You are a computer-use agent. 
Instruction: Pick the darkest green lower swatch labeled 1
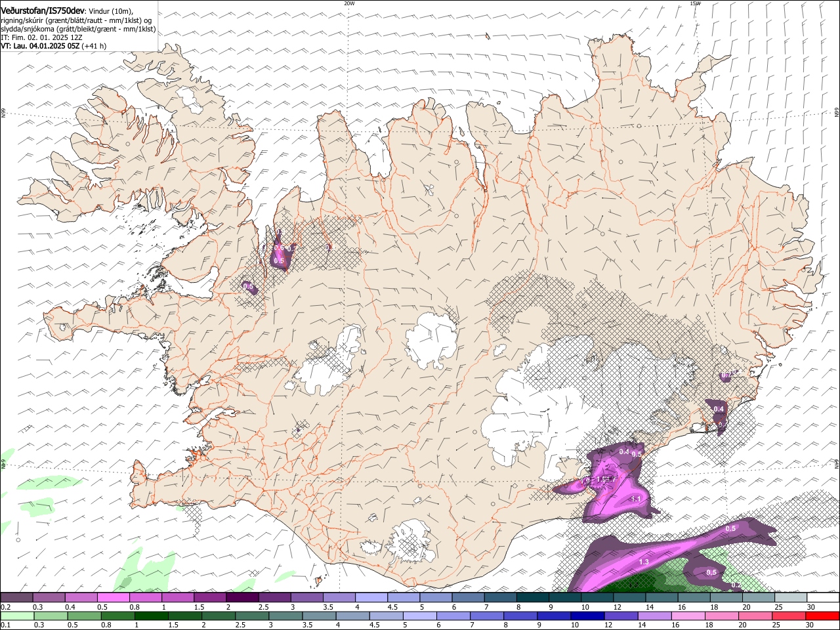click(x=152, y=616)
